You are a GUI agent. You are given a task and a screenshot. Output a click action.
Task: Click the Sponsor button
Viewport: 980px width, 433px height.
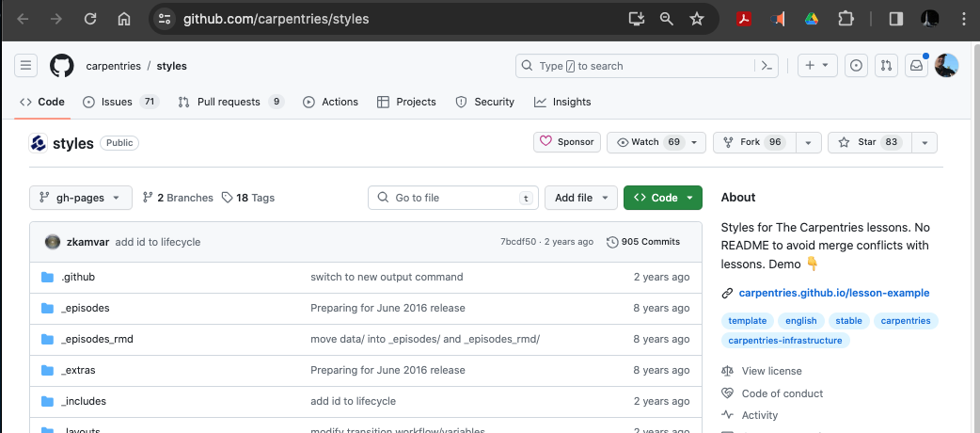567,142
